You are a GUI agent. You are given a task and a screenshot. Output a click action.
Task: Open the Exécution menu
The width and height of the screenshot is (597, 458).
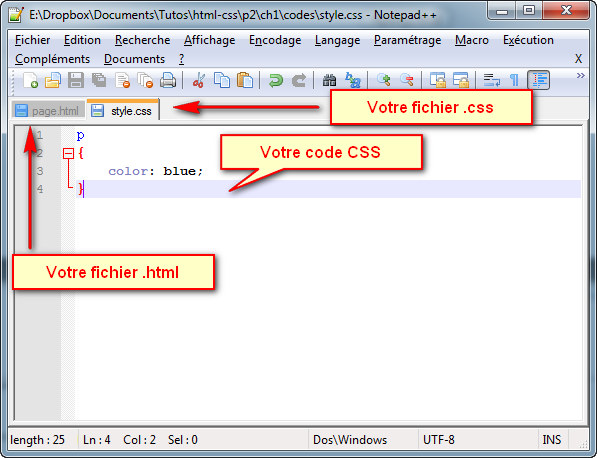coord(528,40)
